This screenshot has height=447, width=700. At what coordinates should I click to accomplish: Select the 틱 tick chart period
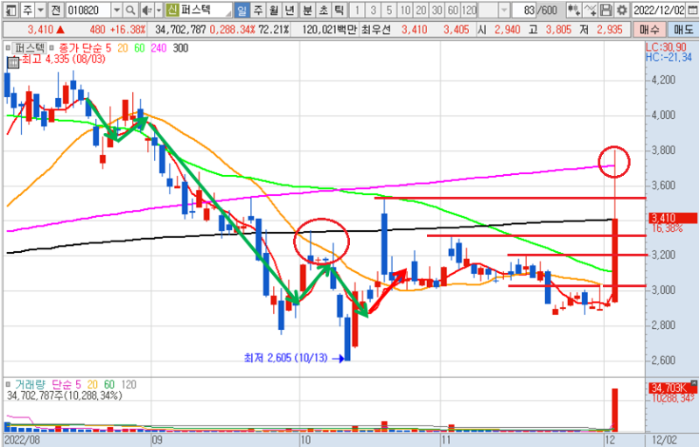coord(339,10)
